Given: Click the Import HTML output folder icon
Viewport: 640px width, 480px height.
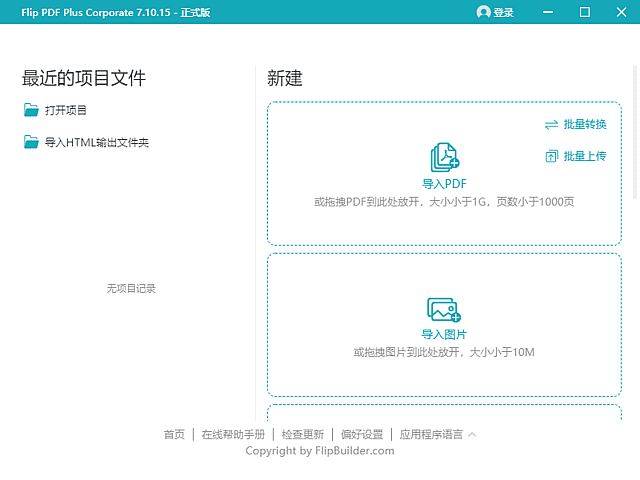Looking at the screenshot, I should 31,143.
